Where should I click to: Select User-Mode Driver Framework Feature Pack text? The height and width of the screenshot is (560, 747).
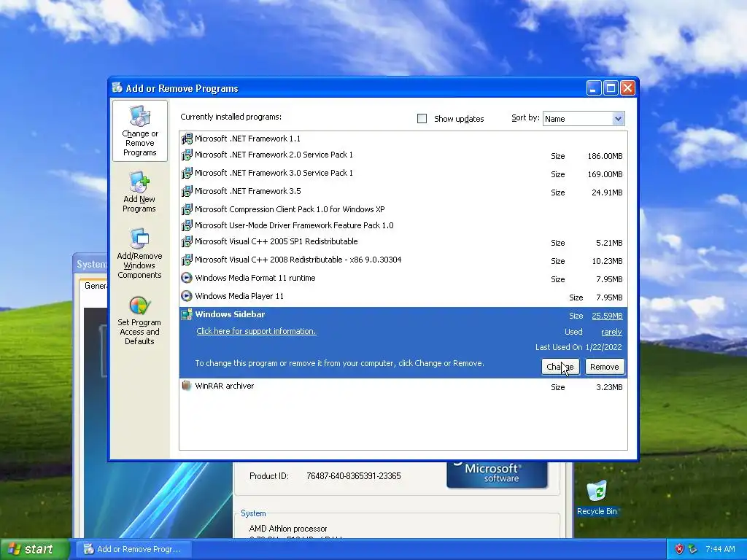295,225
